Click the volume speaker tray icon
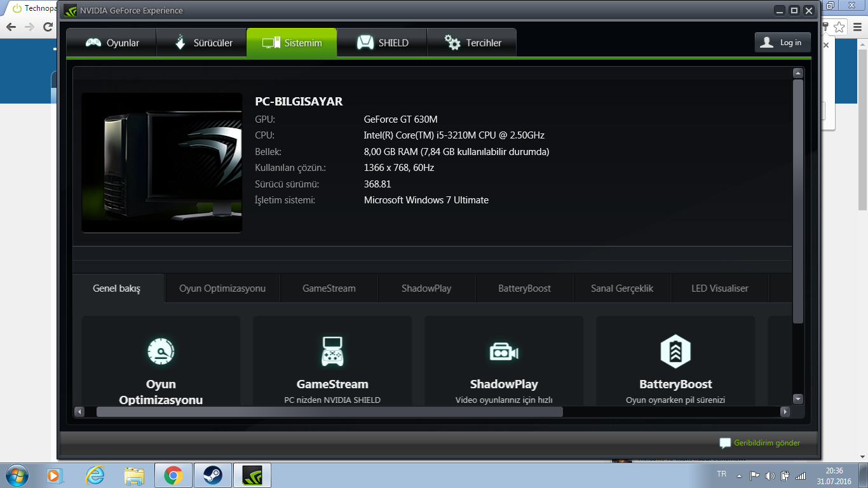Viewport: 868px width, 488px height. point(770,475)
